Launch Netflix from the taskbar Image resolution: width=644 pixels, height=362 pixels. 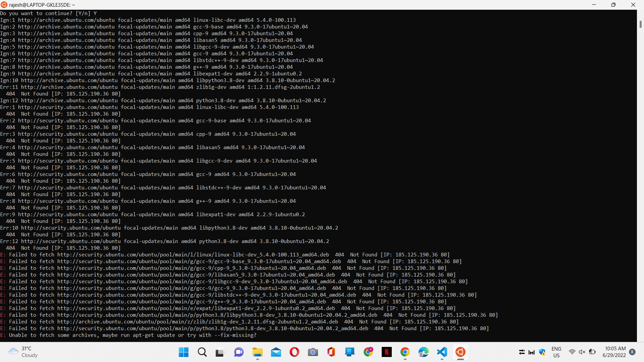(x=387, y=352)
